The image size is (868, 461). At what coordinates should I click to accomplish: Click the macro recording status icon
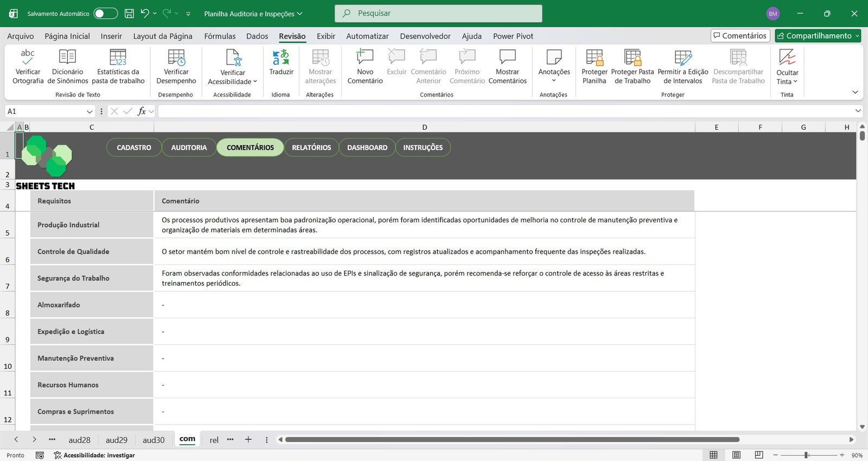tap(40, 455)
